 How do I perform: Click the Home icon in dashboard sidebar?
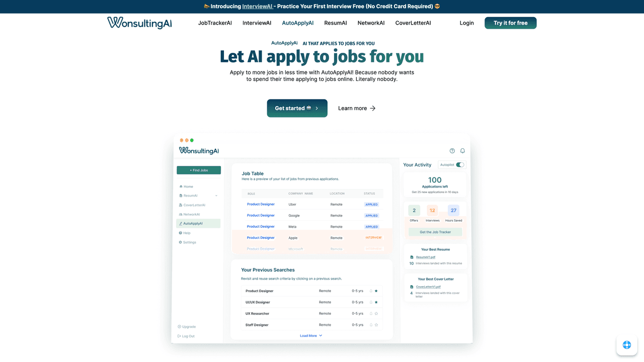181,187
